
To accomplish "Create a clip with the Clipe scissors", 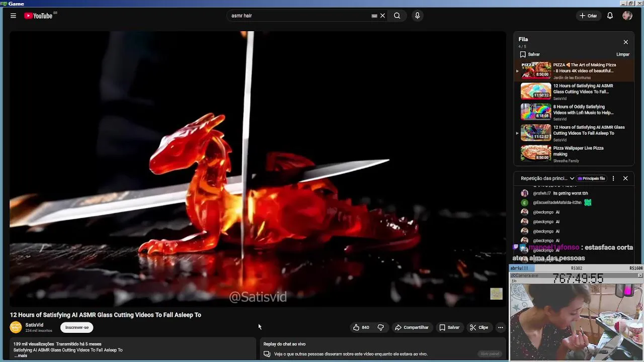I will click(x=479, y=327).
